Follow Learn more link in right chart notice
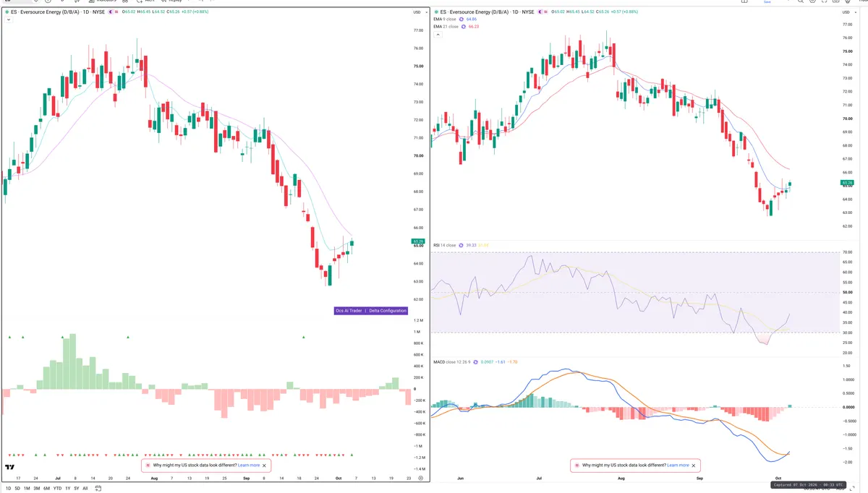 coord(678,466)
